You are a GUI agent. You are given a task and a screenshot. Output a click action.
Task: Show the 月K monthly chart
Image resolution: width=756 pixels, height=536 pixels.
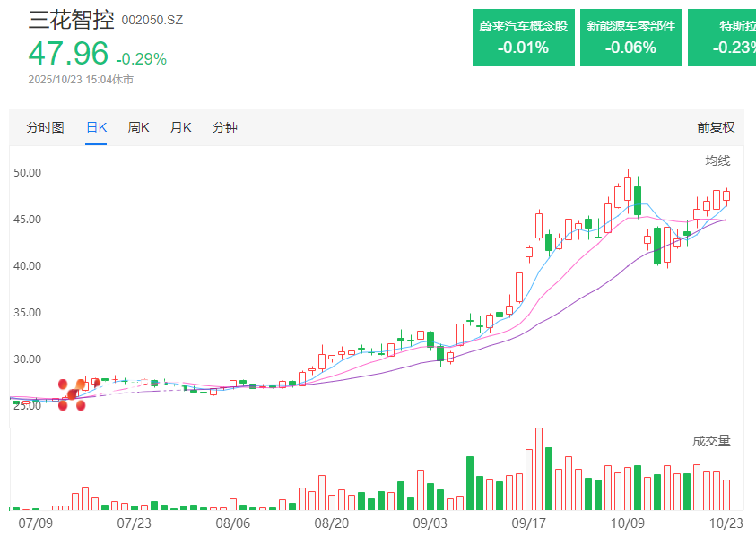coord(181,127)
